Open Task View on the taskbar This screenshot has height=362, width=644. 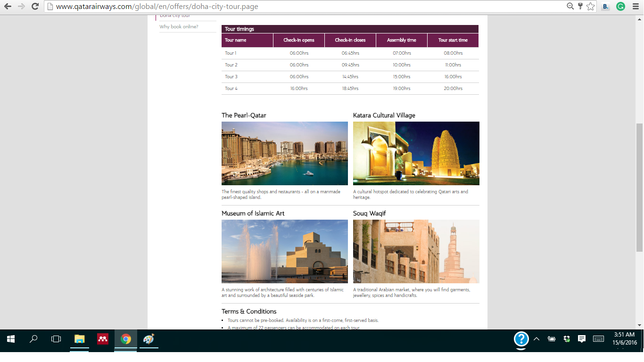pyautogui.click(x=55, y=339)
